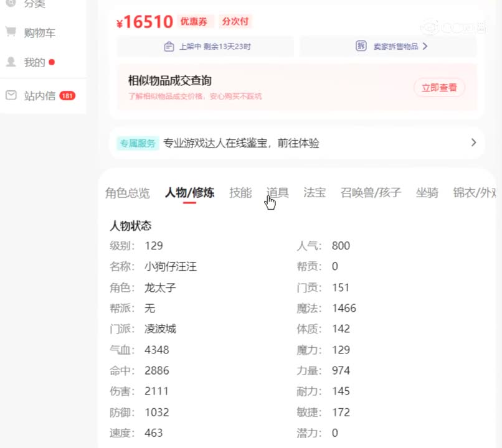Open 专业游戏达人在线鉴宝 banner link
502x448 pixels.
coord(241,143)
